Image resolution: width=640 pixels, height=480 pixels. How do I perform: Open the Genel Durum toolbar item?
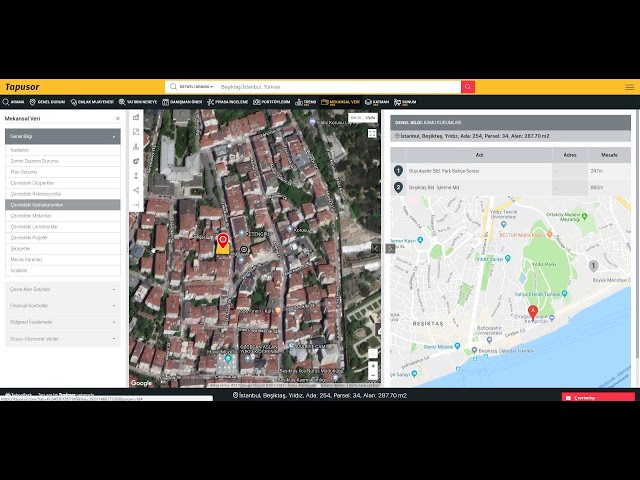click(x=47, y=102)
